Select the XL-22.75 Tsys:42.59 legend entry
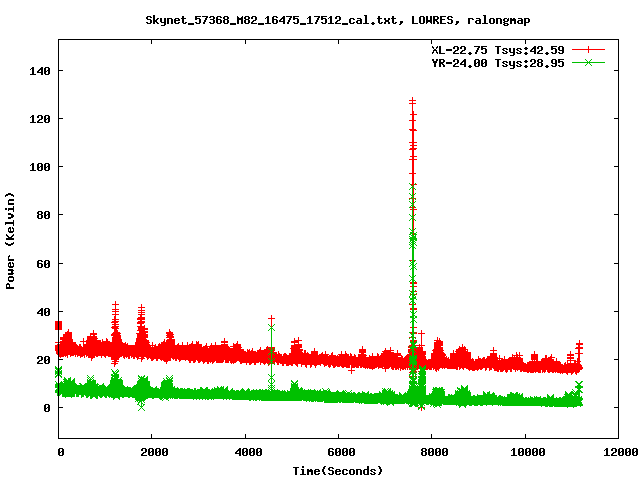640x480 pixels. (498, 50)
